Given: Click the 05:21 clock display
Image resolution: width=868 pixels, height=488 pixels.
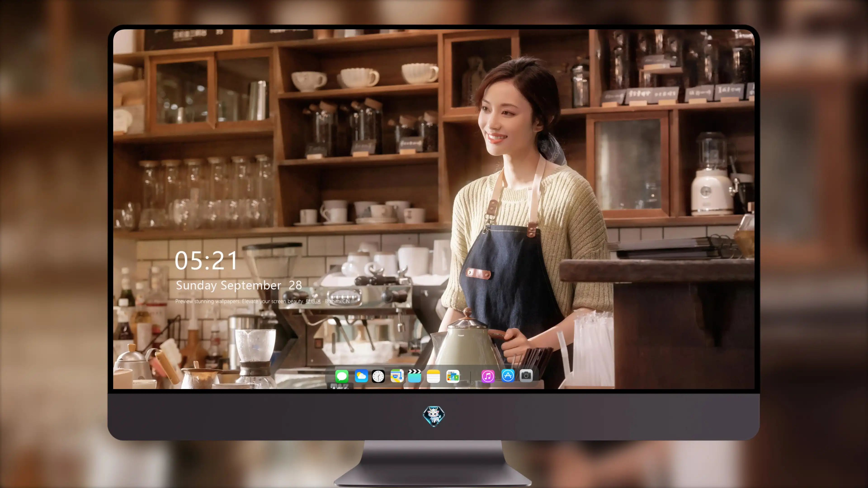Looking at the screenshot, I should point(206,261).
